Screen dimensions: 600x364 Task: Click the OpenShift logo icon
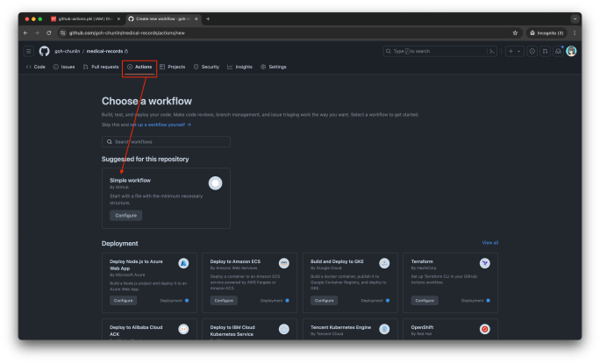485,329
